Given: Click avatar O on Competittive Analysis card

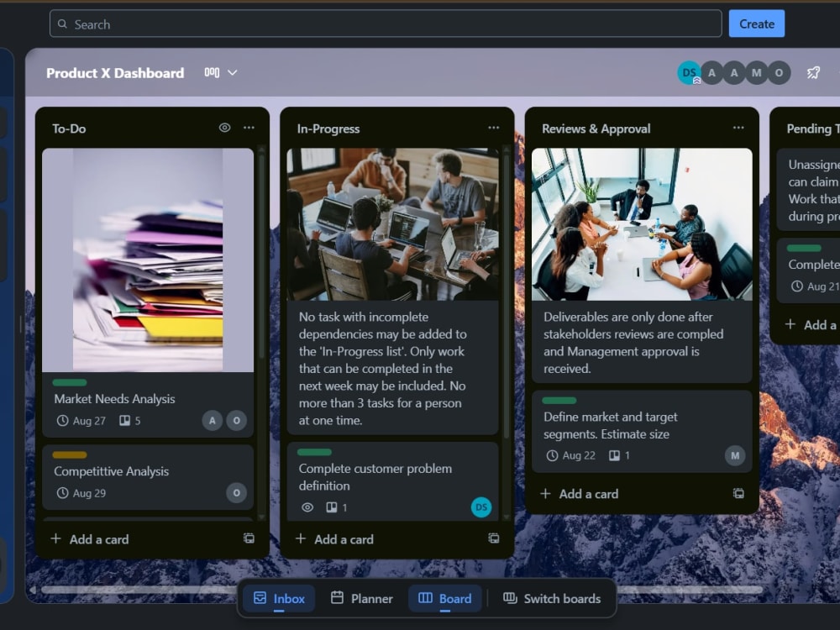Looking at the screenshot, I should tap(236, 493).
